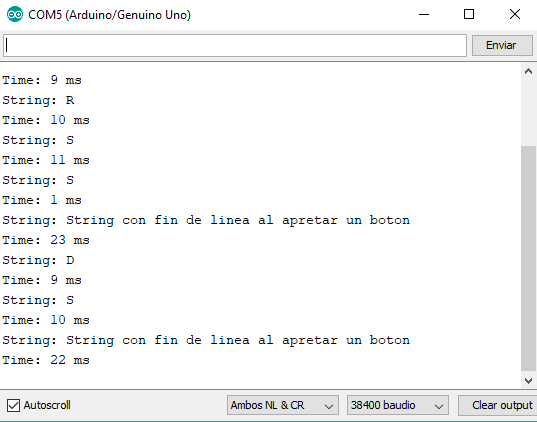
Task: Open the Ambos NL & CR line ending dropdown
Action: (283, 405)
